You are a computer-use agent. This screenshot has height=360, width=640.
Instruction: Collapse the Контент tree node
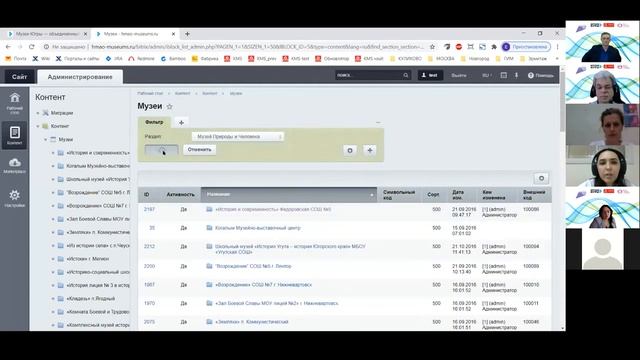point(38,126)
